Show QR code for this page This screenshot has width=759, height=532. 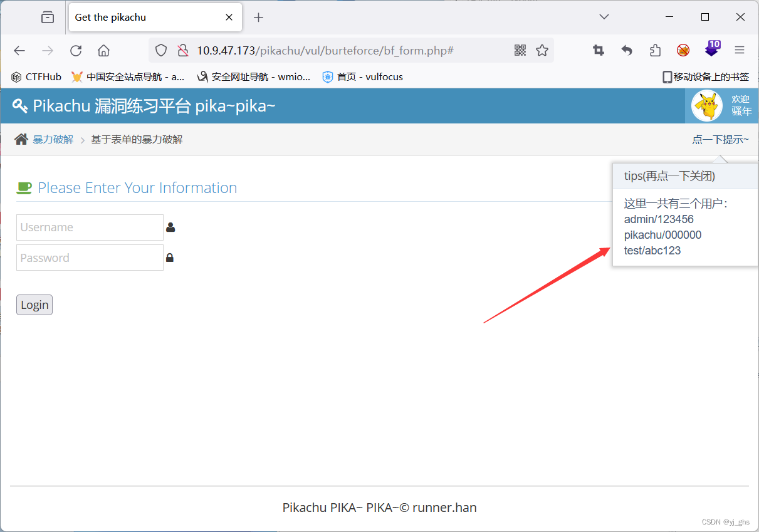tap(520, 51)
